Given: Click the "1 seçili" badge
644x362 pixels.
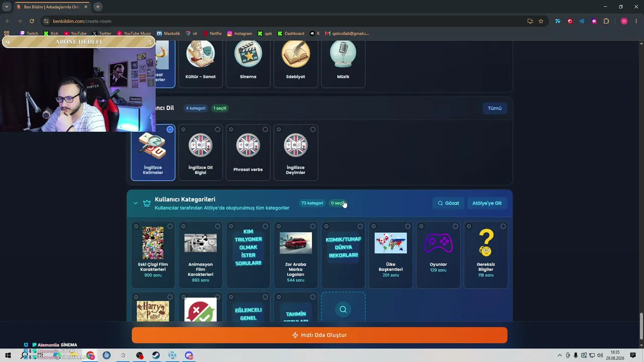Looking at the screenshot, I should [x=220, y=108].
